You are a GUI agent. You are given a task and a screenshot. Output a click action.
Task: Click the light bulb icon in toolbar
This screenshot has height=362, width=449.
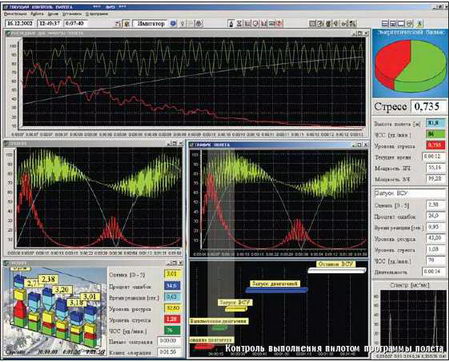point(182,23)
